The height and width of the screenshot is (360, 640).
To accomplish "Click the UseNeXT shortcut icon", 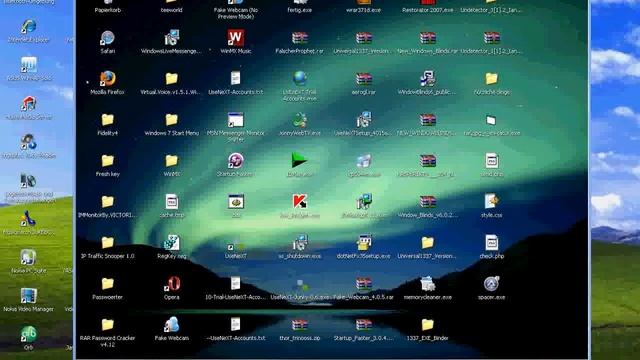I will pyautogui.click(x=236, y=246).
